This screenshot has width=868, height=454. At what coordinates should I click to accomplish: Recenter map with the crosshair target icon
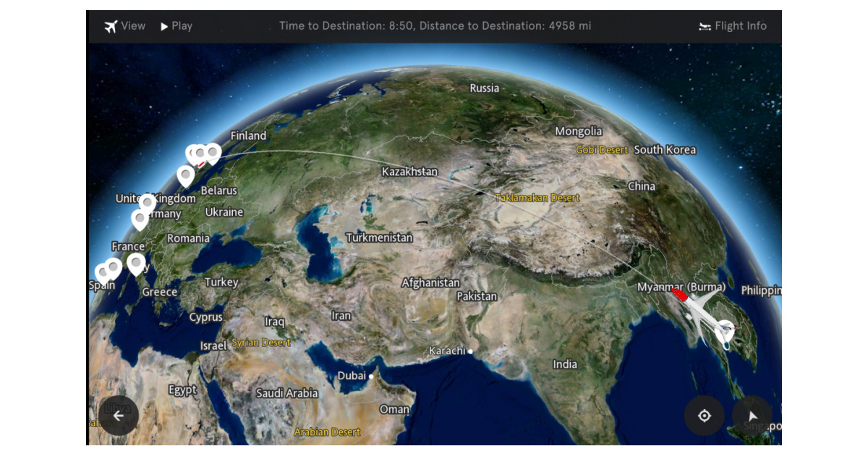tap(704, 416)
